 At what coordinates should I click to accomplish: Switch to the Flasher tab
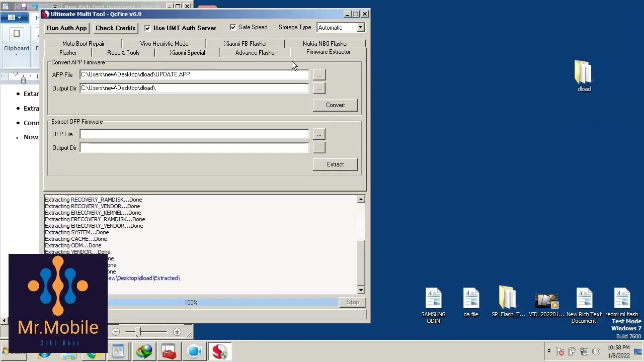pyautogui.click(x=68, y=53)
